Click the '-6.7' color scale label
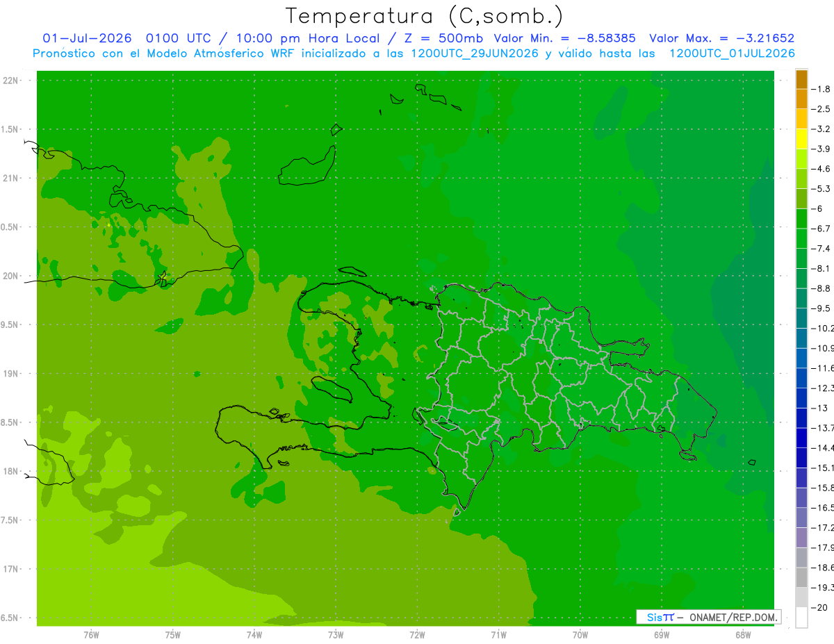834x644 pixels. pos(821,229)
